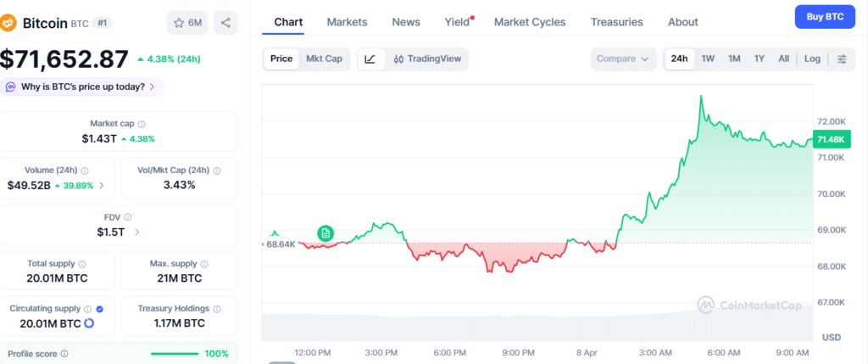This screenshot has height=364, width=868.
Task: Click circulating supply progress ring icon
Action: pyautogui.click(x=88, y=323)
